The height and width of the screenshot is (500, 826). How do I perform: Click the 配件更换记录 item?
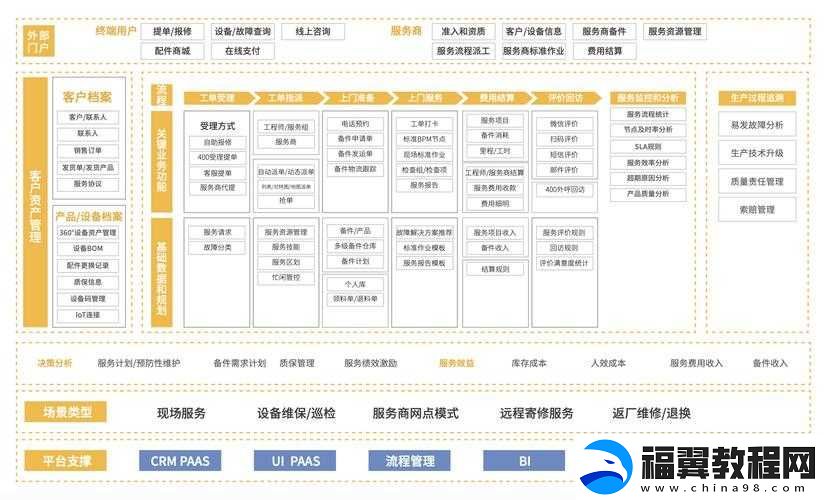[x=87, y=266]
